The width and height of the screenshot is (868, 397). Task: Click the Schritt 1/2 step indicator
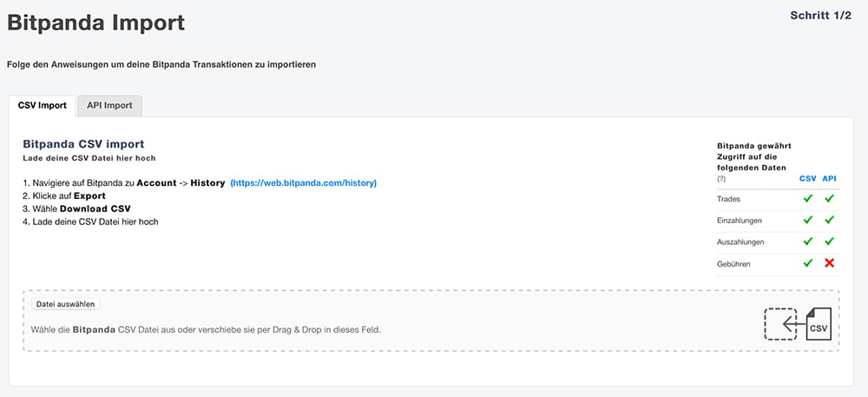tap(820, 16)
